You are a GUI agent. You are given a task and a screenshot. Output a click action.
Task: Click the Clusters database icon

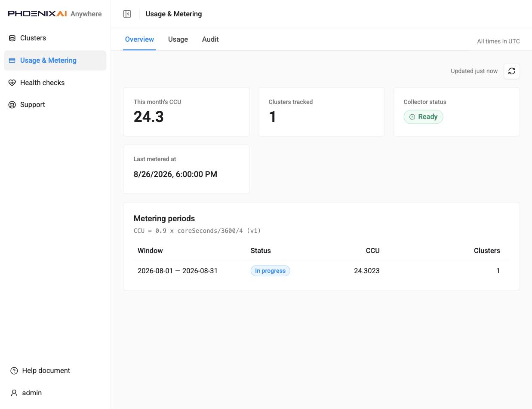click(x=12, y=38)
